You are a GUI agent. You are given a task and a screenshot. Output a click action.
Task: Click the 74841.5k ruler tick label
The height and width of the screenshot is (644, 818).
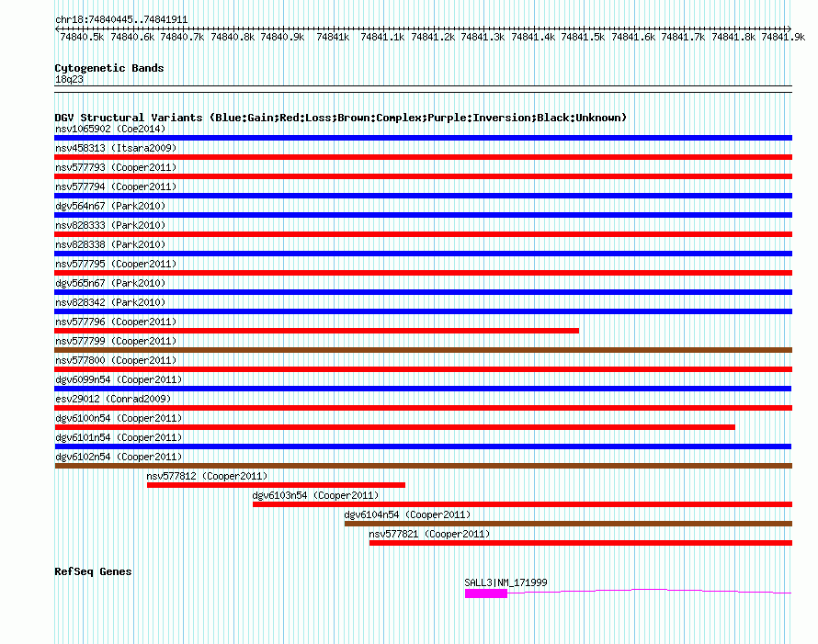coord(583,37)
